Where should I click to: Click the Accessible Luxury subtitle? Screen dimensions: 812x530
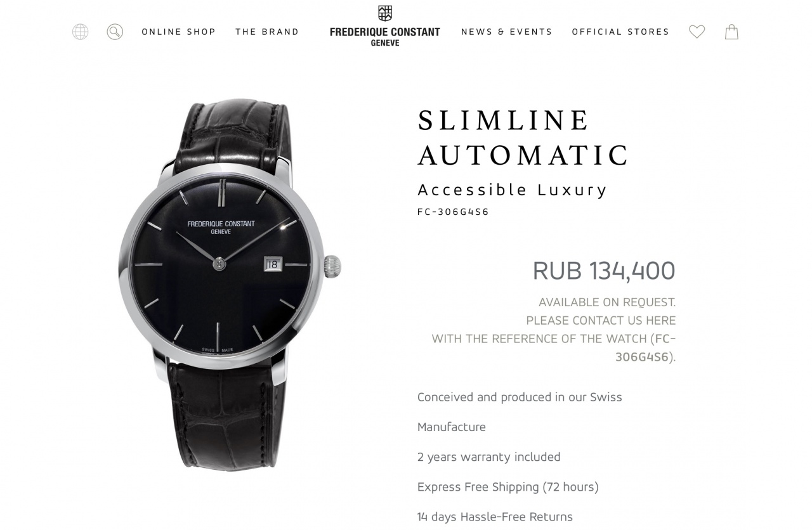click(513, 190)
